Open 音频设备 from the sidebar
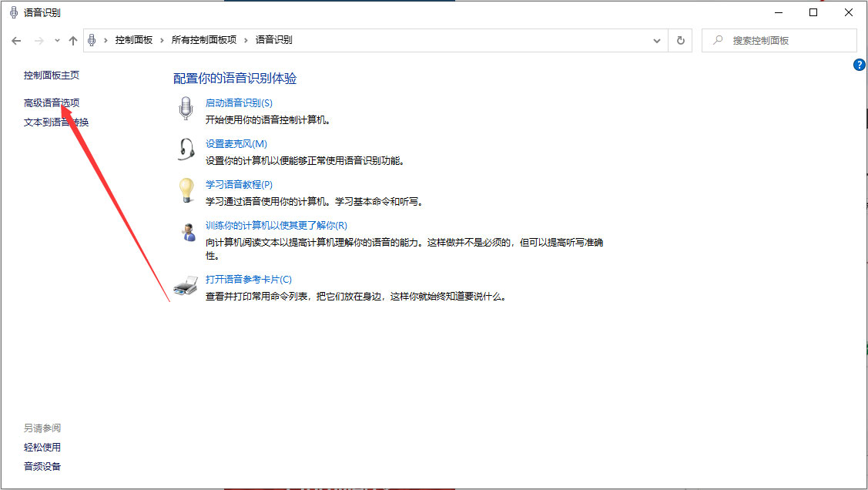Screen dimensions: 868x490 pos(42,466)
